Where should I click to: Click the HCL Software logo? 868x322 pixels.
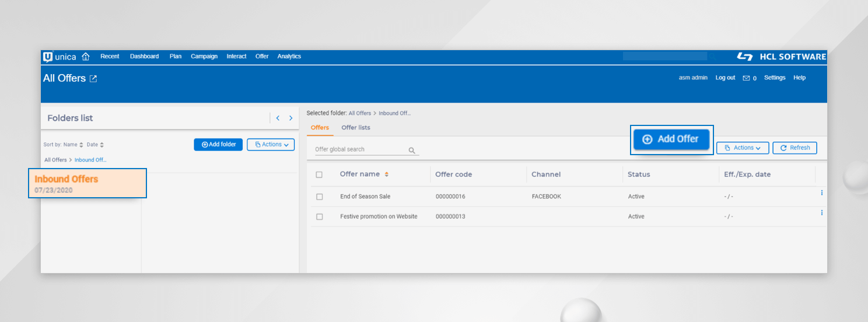[x=782, y=57]
